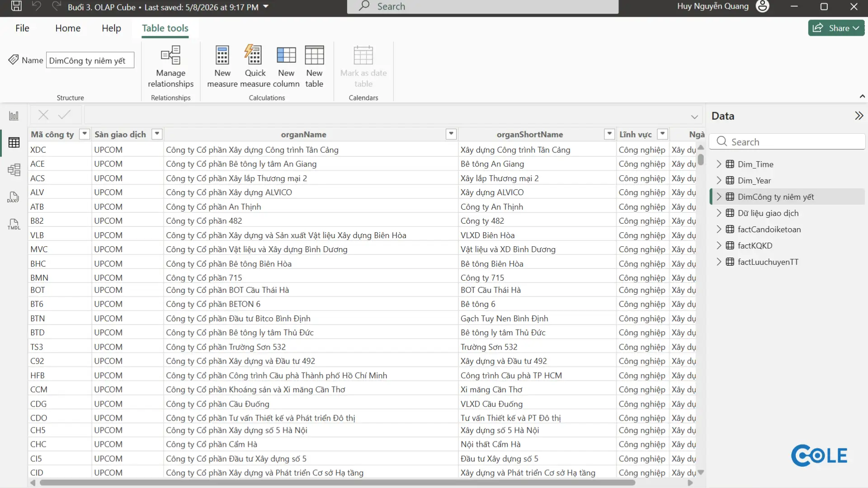
Task: Create a New measure
Action: coord(222,66)
